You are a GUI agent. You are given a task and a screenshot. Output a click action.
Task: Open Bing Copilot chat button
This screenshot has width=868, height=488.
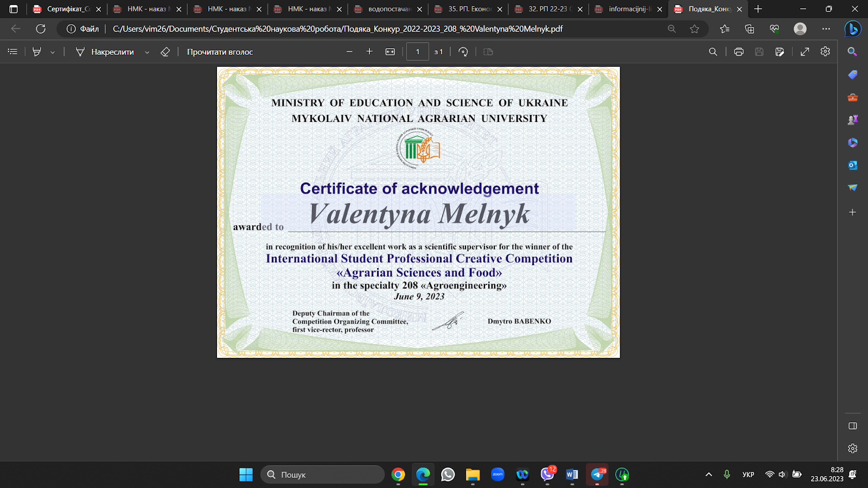coord(853,29)
